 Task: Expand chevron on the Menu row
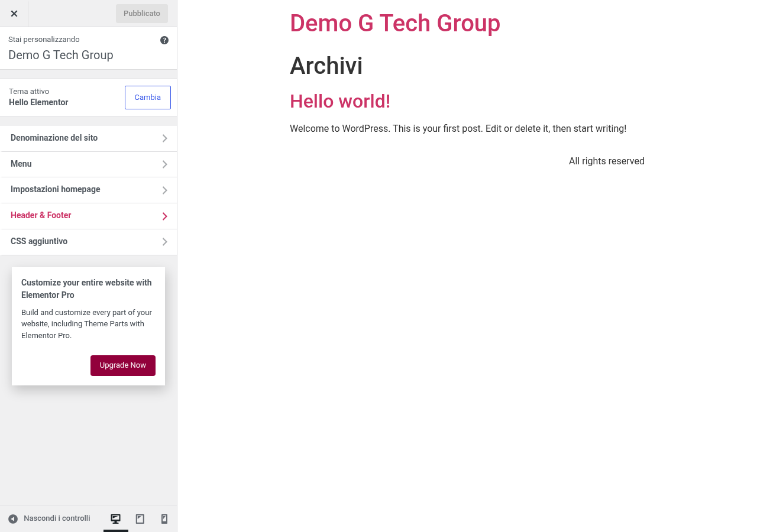pyautogui.click(x=165, y=164)
